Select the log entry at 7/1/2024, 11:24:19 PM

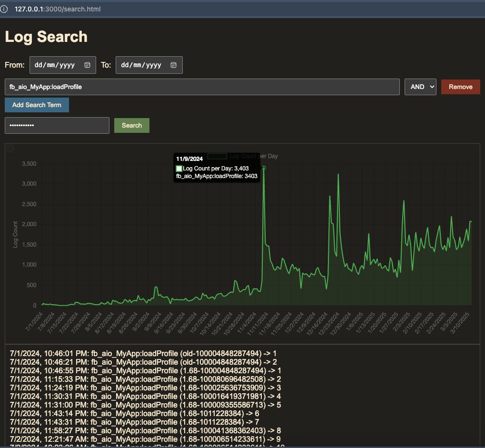(x=145, y=388)
